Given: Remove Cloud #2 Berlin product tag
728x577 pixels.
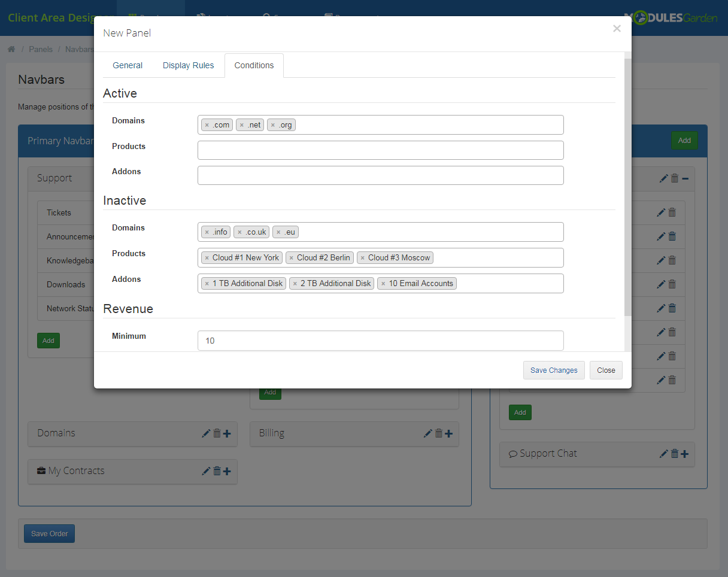Looking at the screenshot, I should coord(291,258).
